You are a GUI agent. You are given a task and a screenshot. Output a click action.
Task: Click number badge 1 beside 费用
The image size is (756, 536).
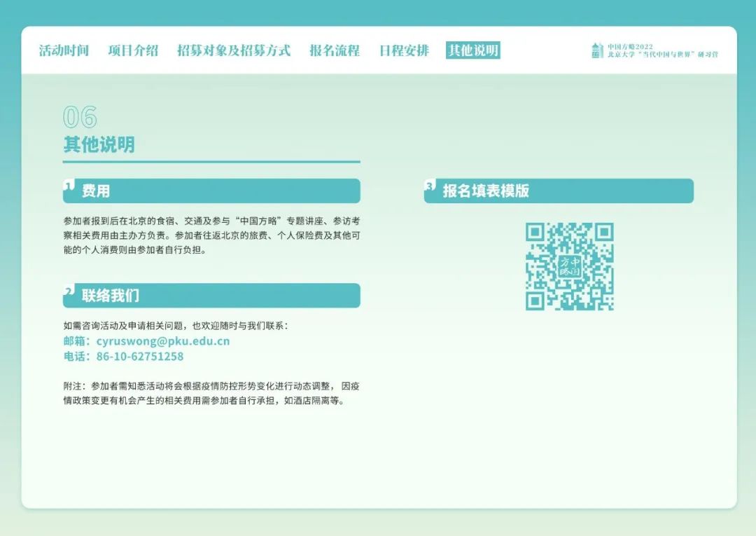69,185
